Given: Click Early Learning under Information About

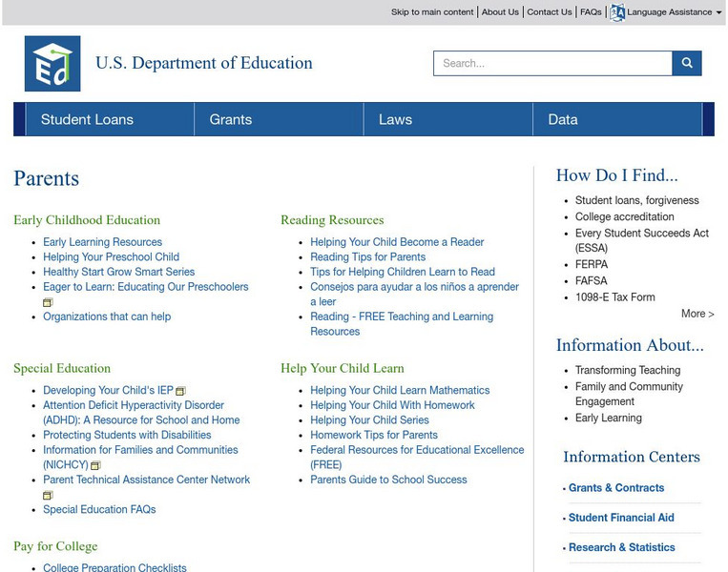Looking at the screenshot, I should coord(608,418).
